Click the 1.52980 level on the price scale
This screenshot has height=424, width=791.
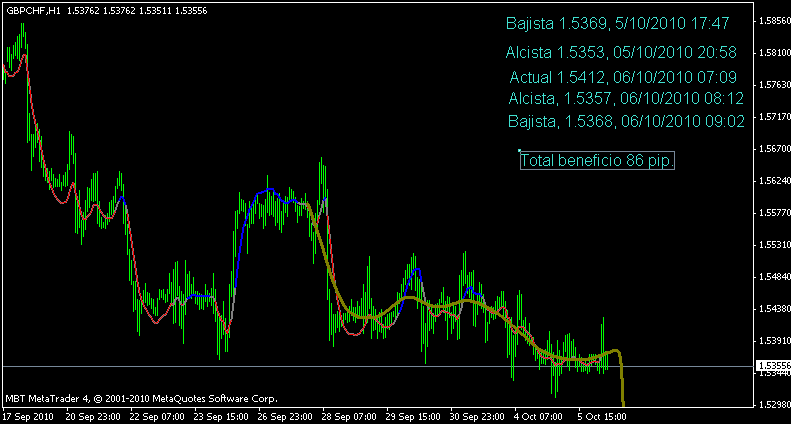click(773, 405)
